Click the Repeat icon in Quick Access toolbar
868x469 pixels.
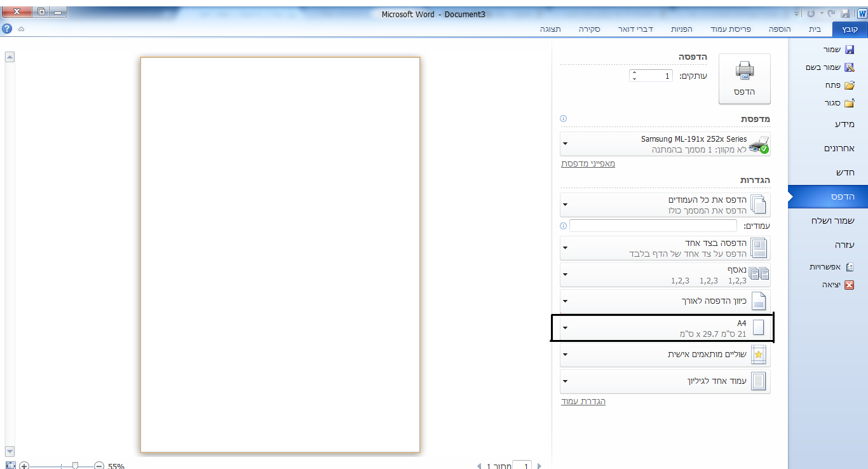[x=811, y=13]
